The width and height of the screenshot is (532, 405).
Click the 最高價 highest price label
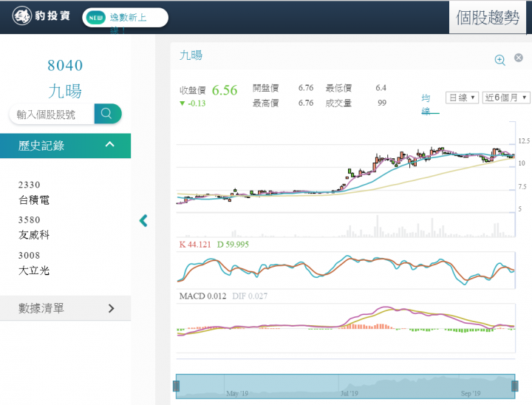(266, 103)
